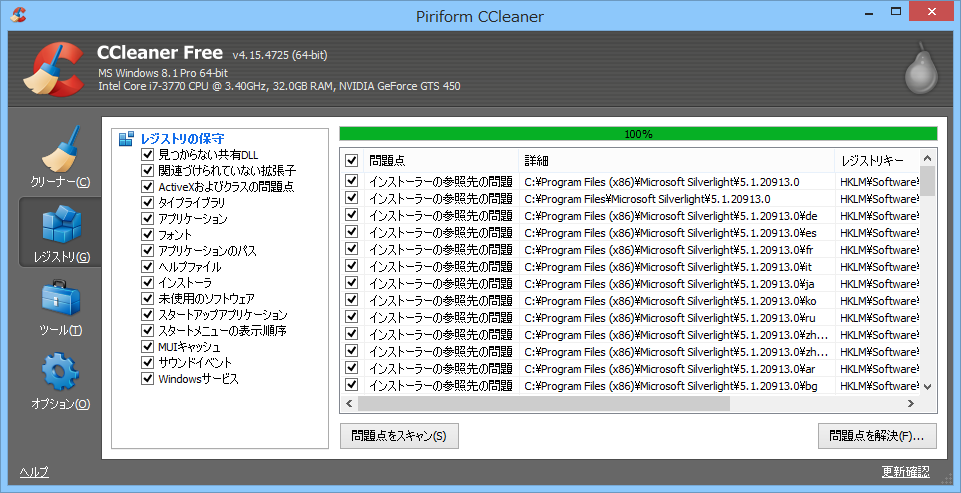
Task: Select row with Silverlight¥5.1.20913.0¥fr path
Action: pos(631,250)
